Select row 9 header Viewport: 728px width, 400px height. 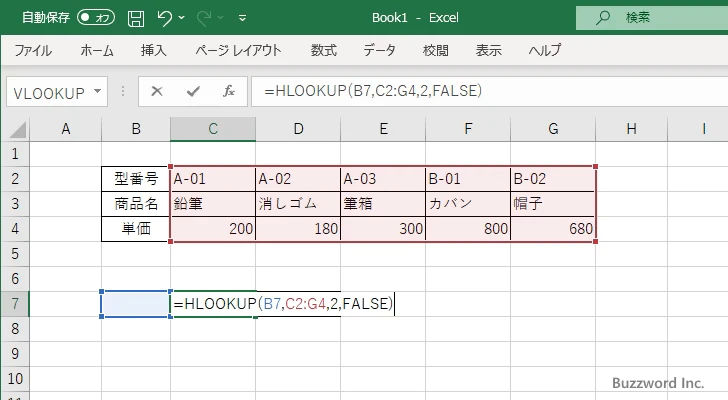click(15, 354)
